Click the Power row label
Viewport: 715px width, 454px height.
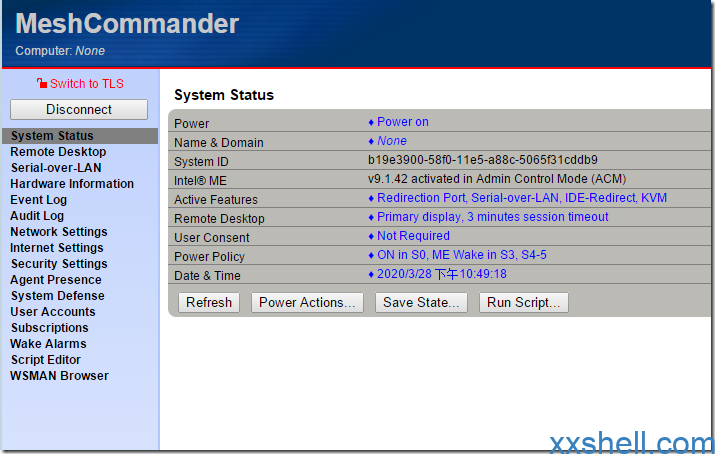(192, 124)
